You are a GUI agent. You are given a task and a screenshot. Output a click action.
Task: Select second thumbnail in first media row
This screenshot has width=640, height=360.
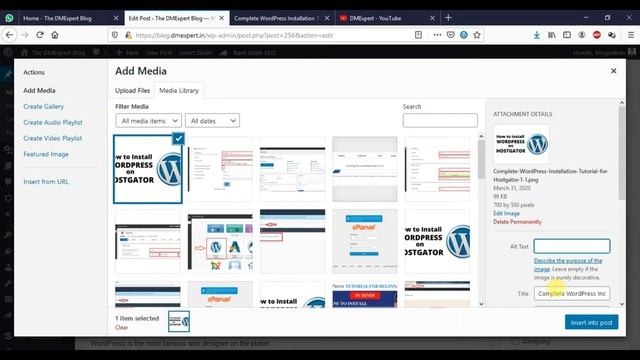220,169
